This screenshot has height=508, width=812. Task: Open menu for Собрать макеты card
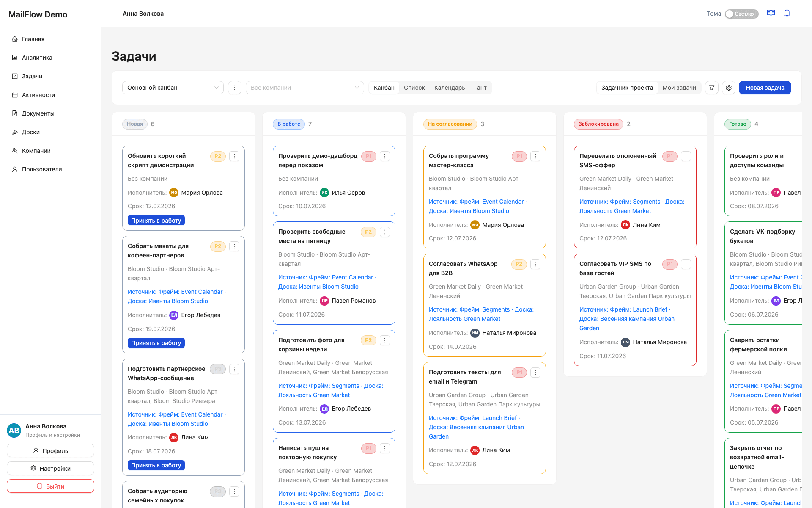(234, 246)
